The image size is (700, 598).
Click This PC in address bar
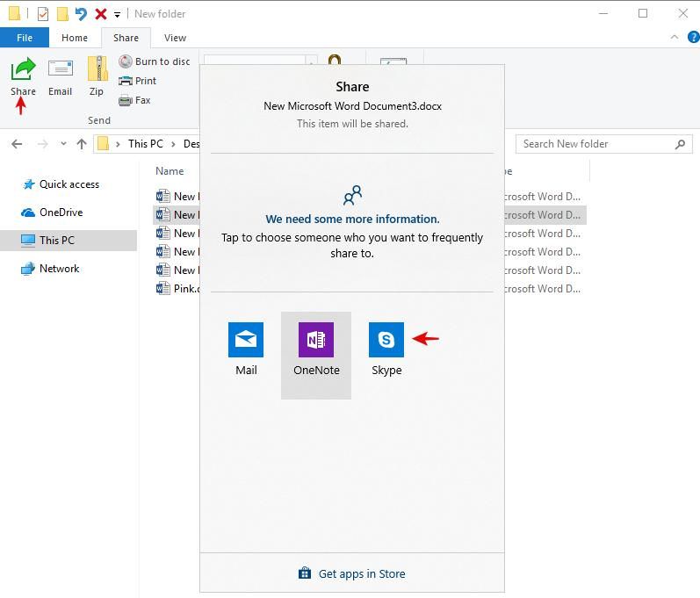(x=146, y=144)
